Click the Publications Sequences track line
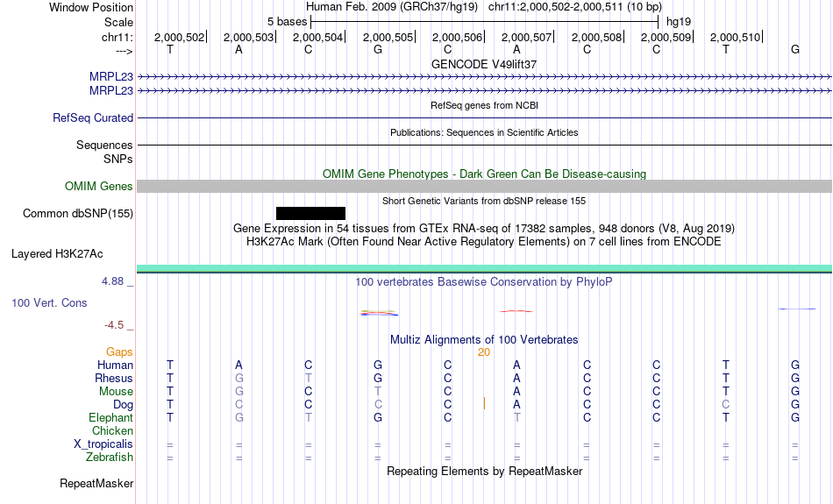833x504 pixels. click(484, 145)
